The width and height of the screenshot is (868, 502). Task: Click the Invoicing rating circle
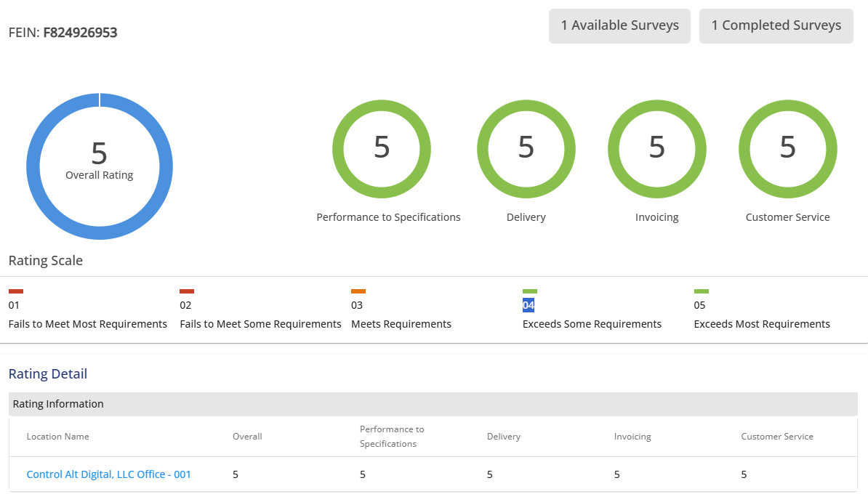pyautogui.click(x=656, y=149)
